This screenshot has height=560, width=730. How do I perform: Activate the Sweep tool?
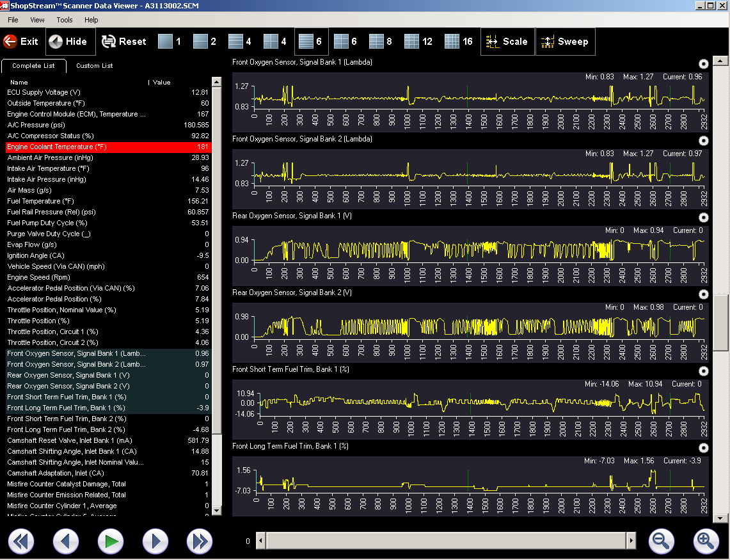[x=564, y=42]
